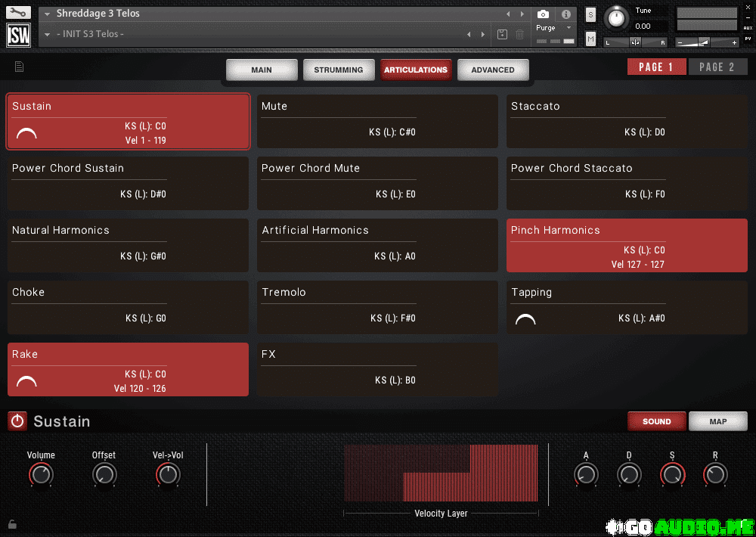The width and height of the screenshot is (756, 537).
Task: Click the save preset disk icon
Action: pyautogui.click(x=503, y=34)
